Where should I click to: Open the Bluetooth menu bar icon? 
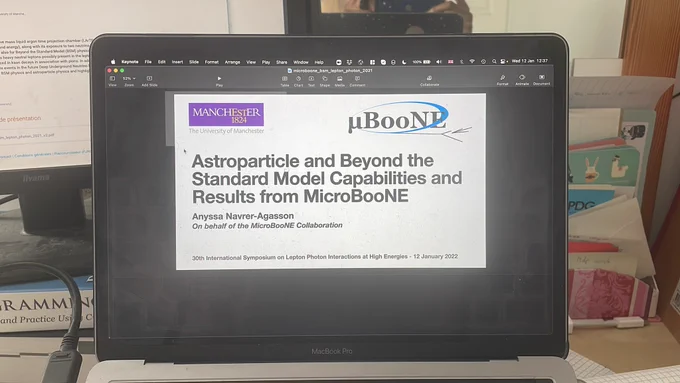[462, 62]
